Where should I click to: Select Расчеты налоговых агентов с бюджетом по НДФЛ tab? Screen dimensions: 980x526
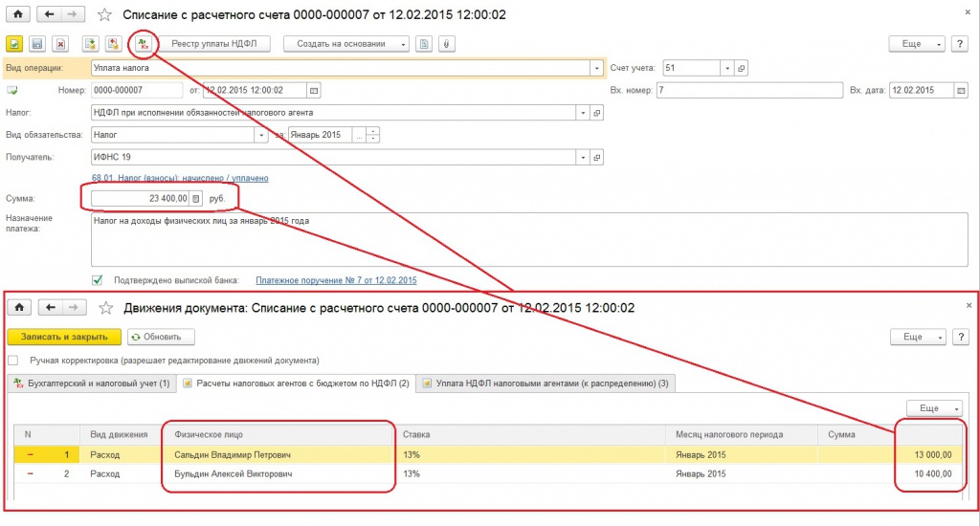tap(297, 384)
